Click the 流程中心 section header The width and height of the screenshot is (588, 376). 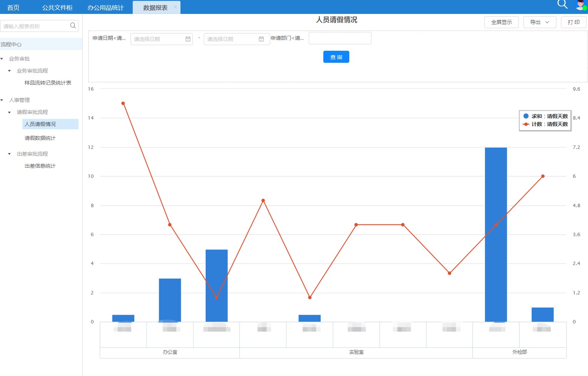coord(41,44)
